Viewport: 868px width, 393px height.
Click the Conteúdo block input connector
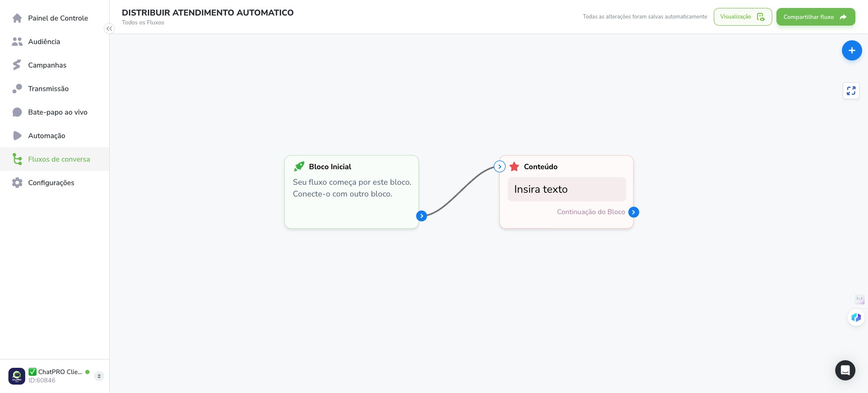tap(500, 167)
